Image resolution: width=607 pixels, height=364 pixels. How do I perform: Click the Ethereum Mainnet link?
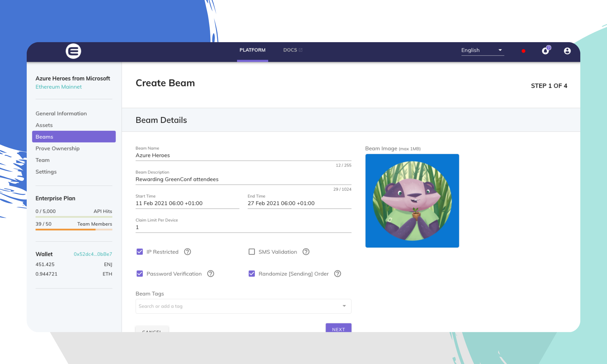point(59,87)
